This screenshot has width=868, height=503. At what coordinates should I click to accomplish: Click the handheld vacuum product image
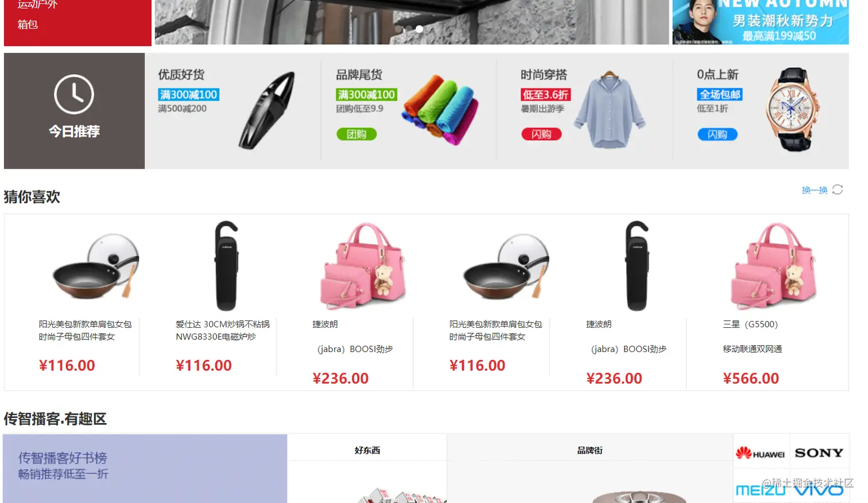click(268, 110)
